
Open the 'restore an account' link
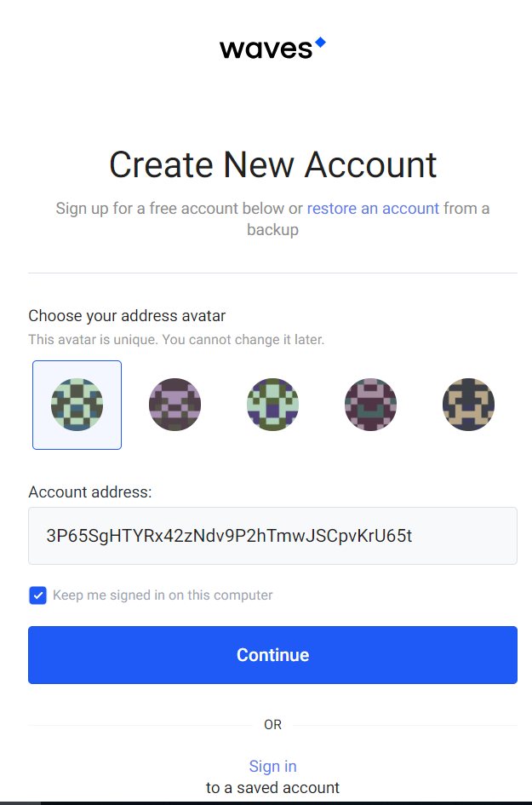pos(373,208)
